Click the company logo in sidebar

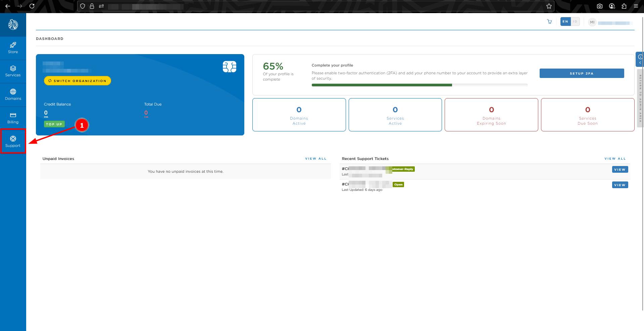coord(13,25)
